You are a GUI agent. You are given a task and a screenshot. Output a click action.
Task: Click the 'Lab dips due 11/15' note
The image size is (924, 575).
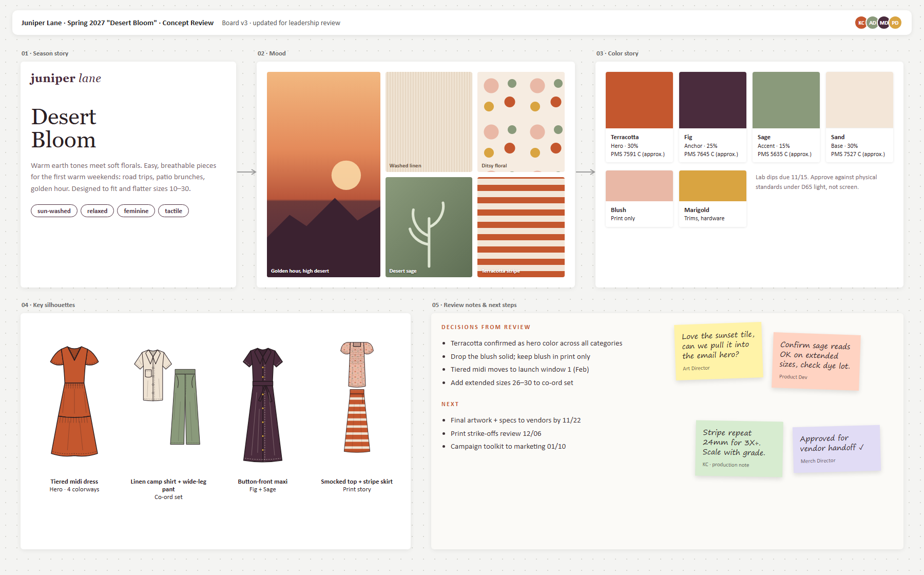(816, 182)
